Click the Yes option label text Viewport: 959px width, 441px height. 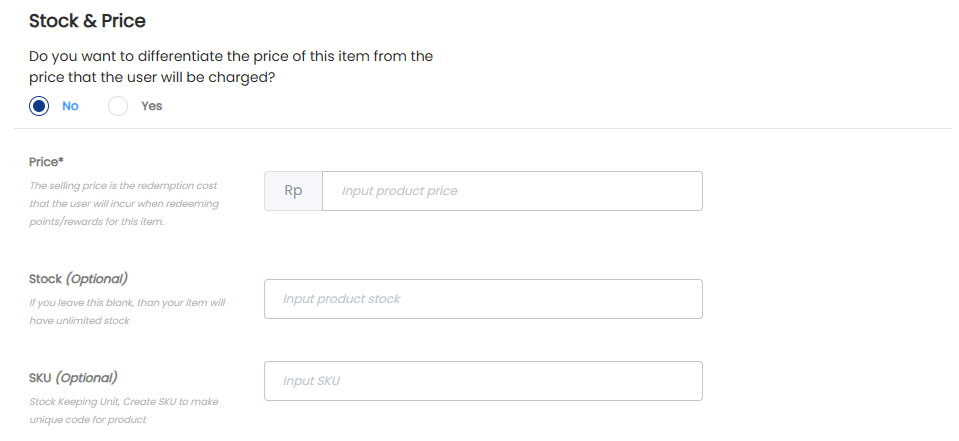pyautogui.click(x=152, y=106)
